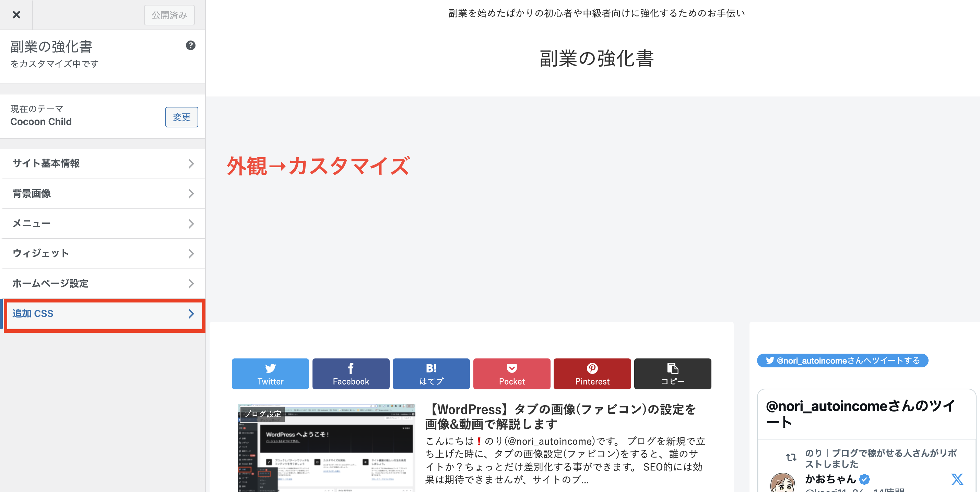Open the help question mark icon
This screenshot has height=492, width=980.
pos(191,45)
